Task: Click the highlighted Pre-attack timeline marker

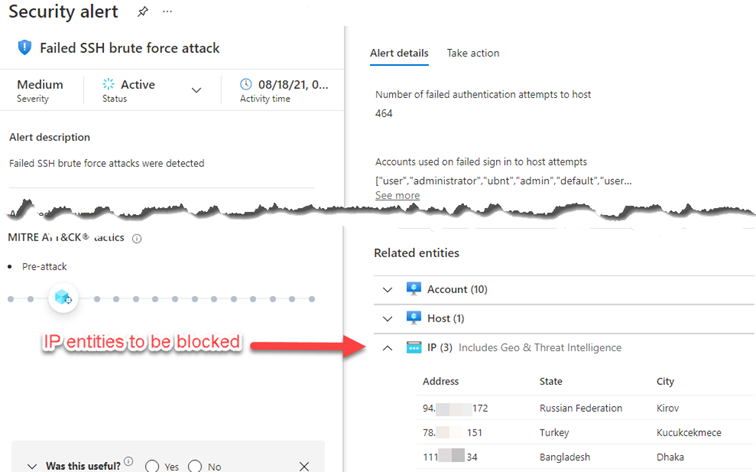Action: click(63, 298)
